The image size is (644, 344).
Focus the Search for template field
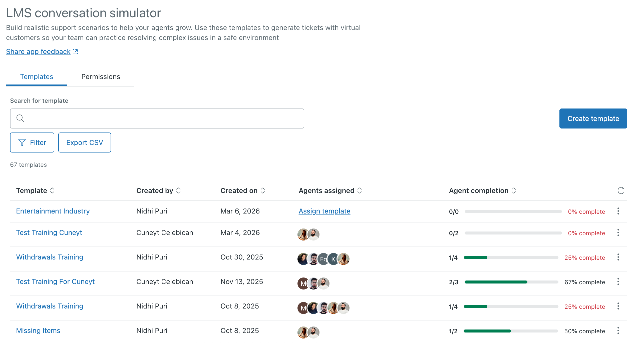pyautogui.click(x=160, y=118)
